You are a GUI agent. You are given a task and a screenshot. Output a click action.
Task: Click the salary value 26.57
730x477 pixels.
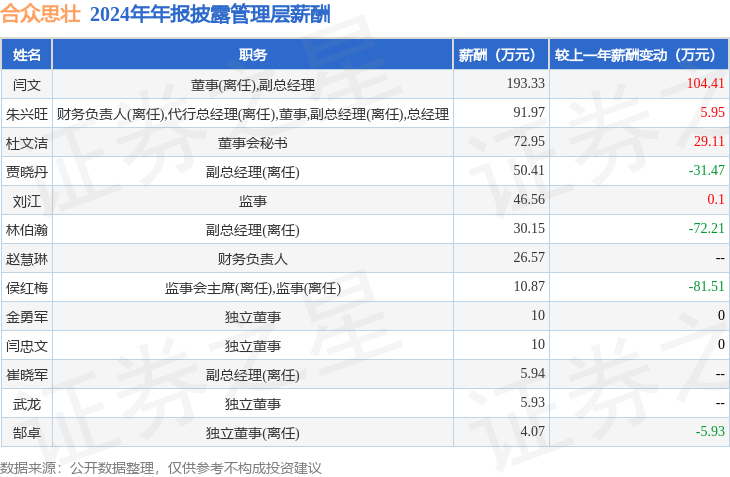[x=529, y=257]
